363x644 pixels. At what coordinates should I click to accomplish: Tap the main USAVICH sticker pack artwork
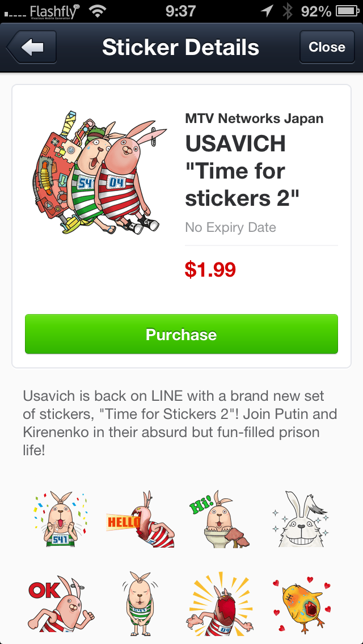tap(98, 172)
